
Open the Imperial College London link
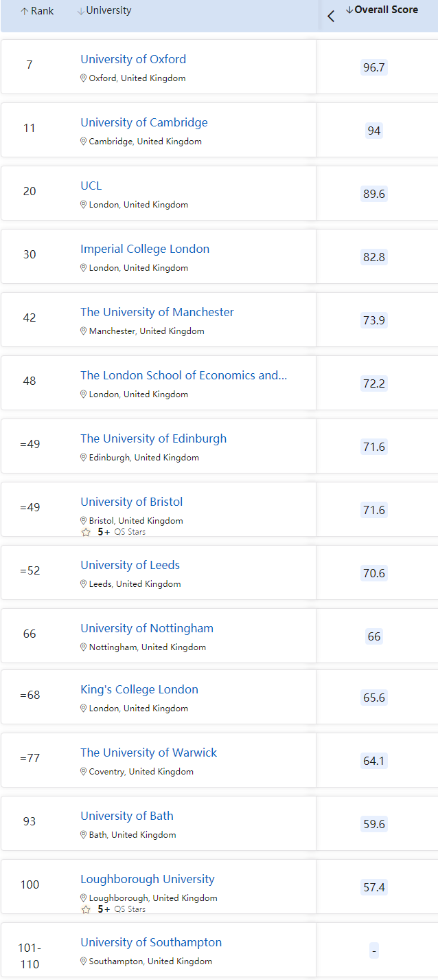click(145, 249)
